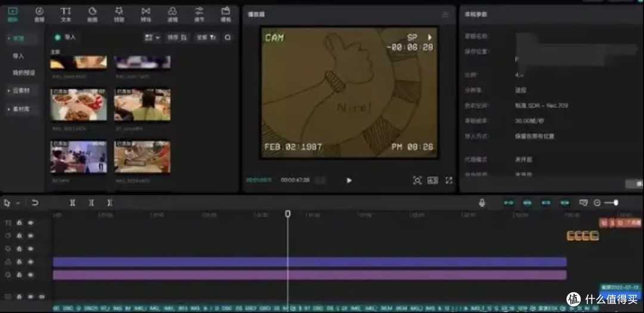644x313 pixels.
Task: Select the green-shirt person clip thumbnail
Action: coord(142,104)
